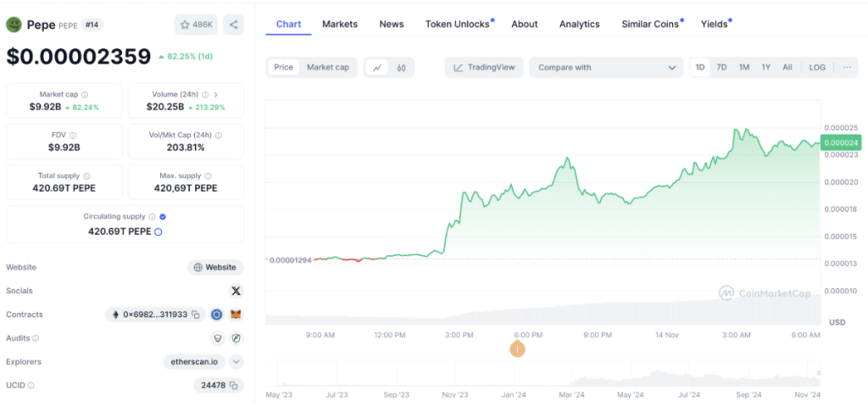Open the etherscan.io explorer link
Screen dimensions: 868x412
pyautogui.click(x=194, y=362)
